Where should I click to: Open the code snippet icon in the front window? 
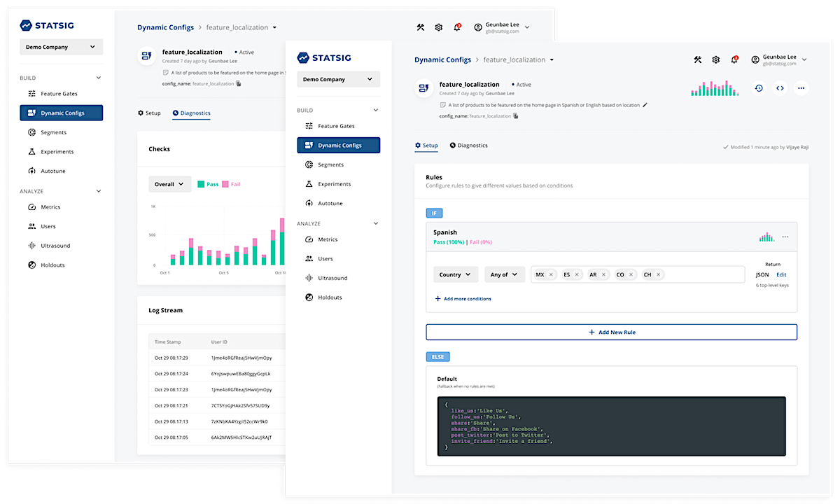pos(780,88)
